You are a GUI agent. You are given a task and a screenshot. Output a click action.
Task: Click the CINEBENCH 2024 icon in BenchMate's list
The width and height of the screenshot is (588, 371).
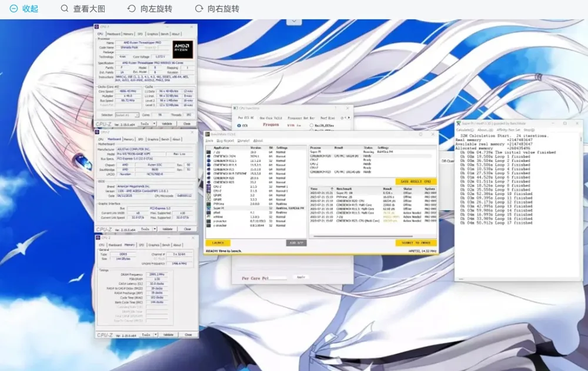click(x=209, y=156)
